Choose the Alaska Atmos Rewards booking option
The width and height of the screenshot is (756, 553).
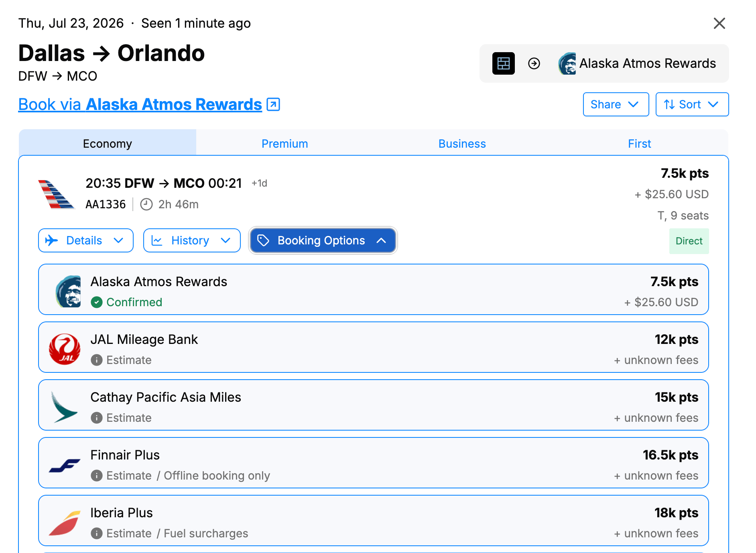coord(374,289)
